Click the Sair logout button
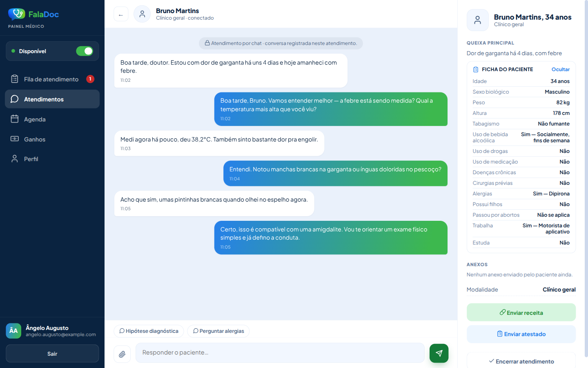 pyautogui.click(x=52, y=354)
